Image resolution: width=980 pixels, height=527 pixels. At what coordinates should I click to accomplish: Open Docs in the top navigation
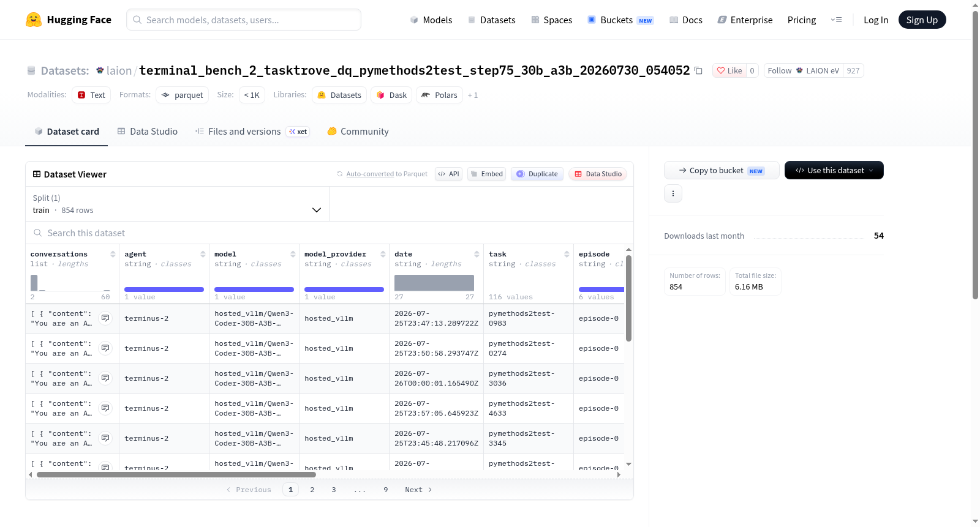(686, 20)
